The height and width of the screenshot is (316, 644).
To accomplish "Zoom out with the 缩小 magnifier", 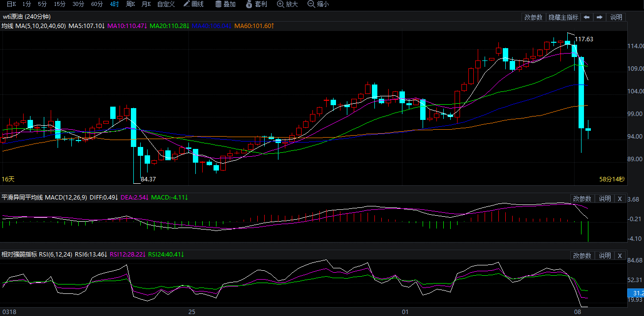I will coord(318,4).
